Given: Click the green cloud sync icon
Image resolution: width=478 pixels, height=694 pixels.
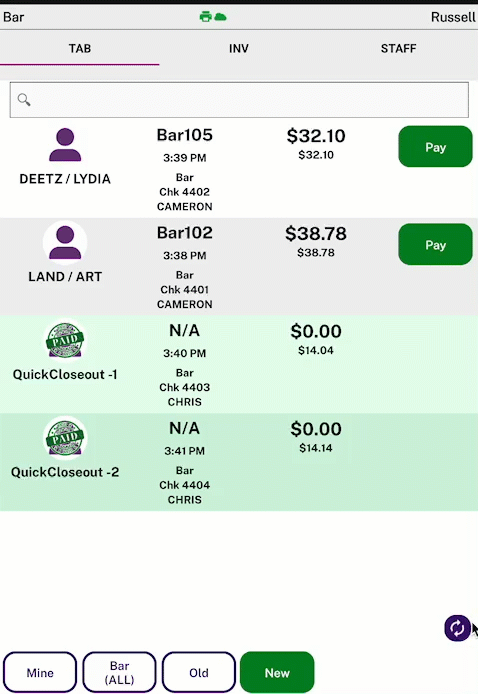Looking at the screenshot, I should [x=220, y=17].
